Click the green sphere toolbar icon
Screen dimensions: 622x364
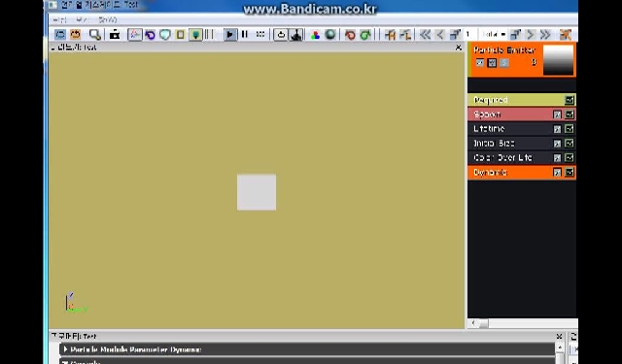330,35
